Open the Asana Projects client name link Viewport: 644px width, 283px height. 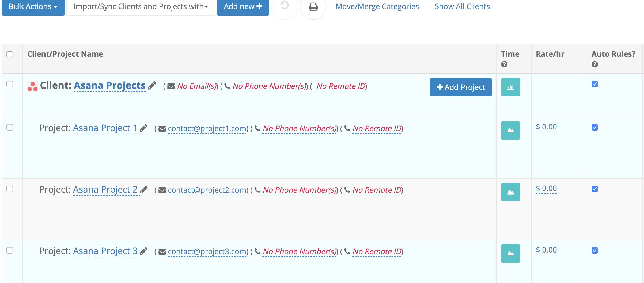tap(109, 86)
